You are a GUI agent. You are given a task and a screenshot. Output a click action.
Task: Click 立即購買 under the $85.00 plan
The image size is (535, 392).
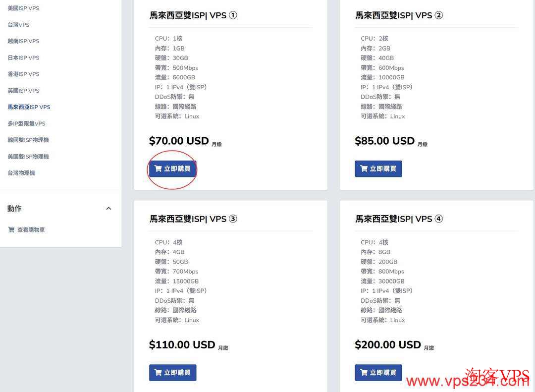click(378, 168)
